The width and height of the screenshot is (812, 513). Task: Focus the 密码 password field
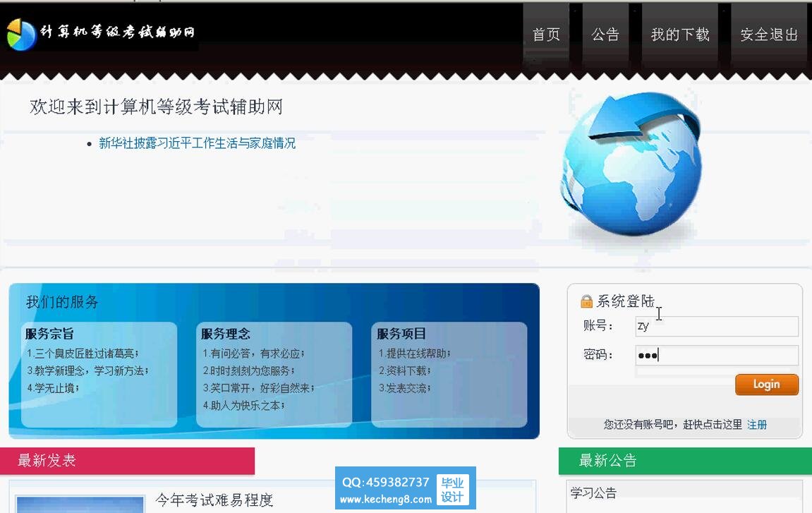click(x=717, y=356)
